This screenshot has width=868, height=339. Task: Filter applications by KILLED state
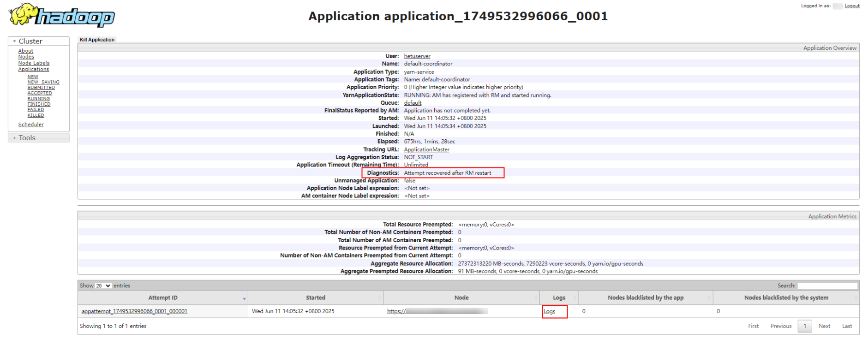[36, 115]
